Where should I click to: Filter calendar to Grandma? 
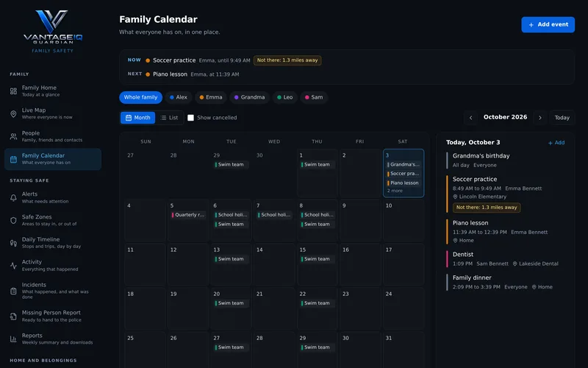click(250, 97)
